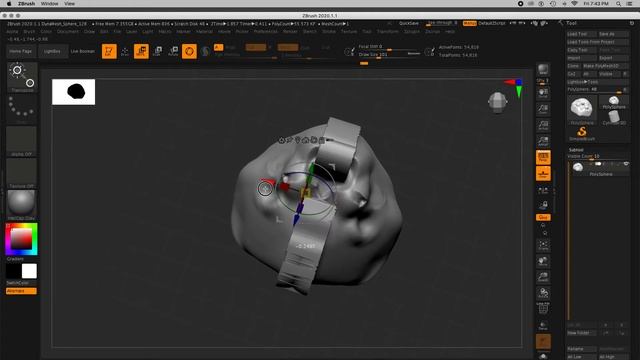Toggle Live Boolean mode

pos(82,51)
